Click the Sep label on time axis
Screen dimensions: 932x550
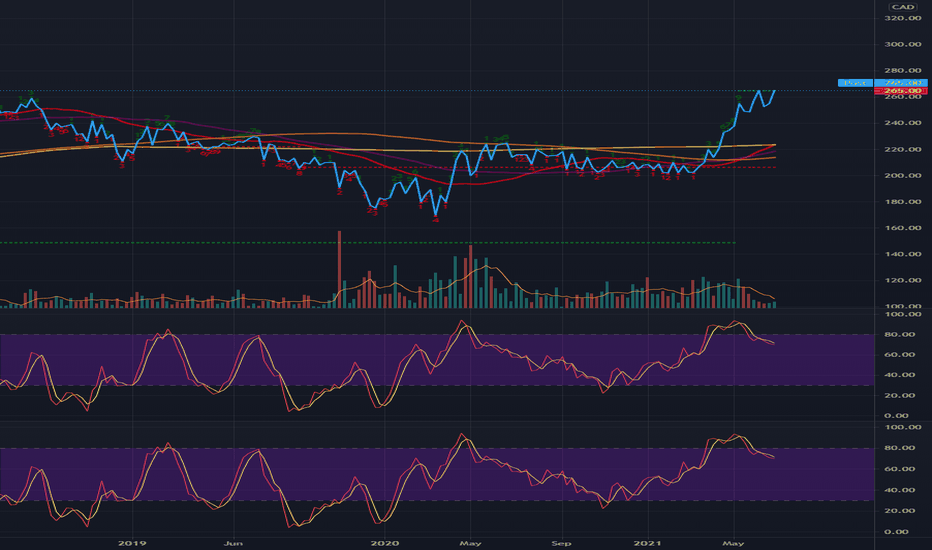[x=561, y=543]
